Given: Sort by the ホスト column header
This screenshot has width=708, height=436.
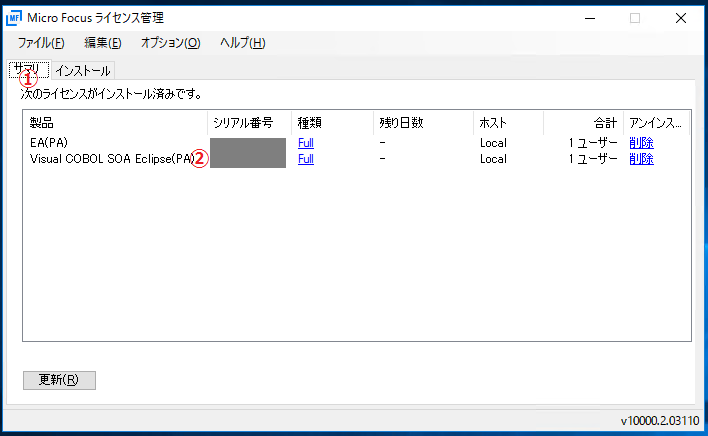Looking at the screenshot, I should (508, 123).
